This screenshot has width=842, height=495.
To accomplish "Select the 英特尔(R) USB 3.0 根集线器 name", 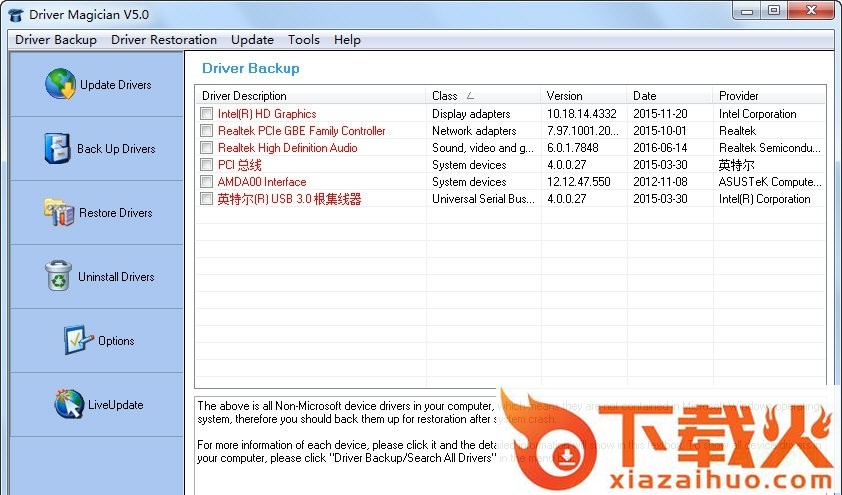I will tap(289, 199).
